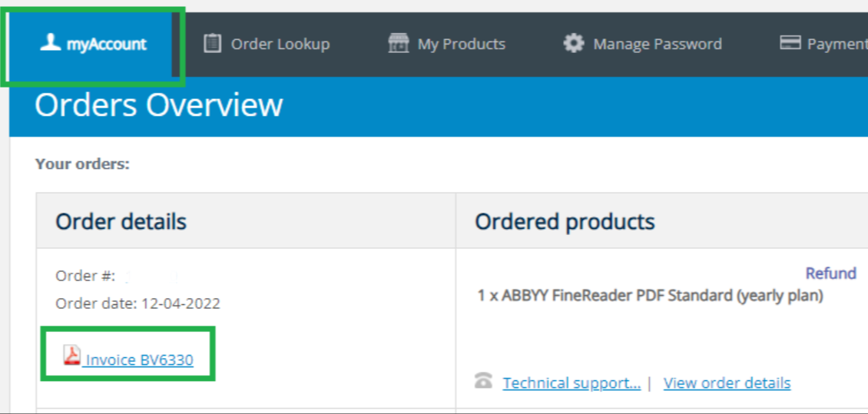Image resolution: width=868 pixels, height=414 pixels.
Task: Select the Orders Overview heading
Action: click(x=159, y=104)
